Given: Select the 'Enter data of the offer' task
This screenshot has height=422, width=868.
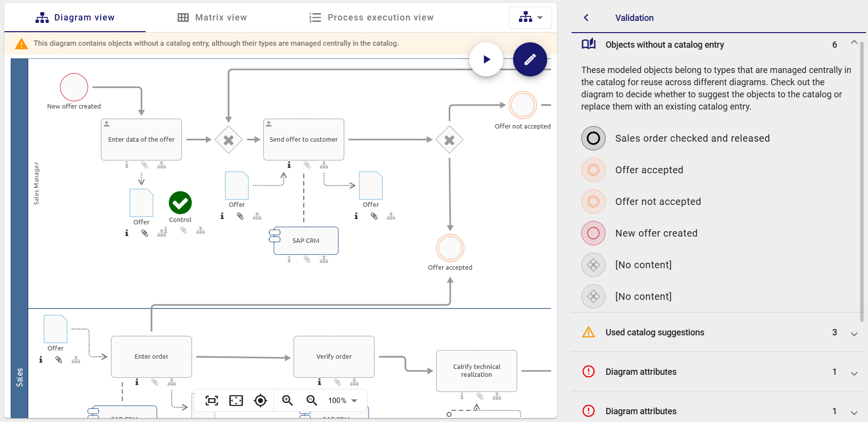Looking at the screenshot, I should 141,139.
